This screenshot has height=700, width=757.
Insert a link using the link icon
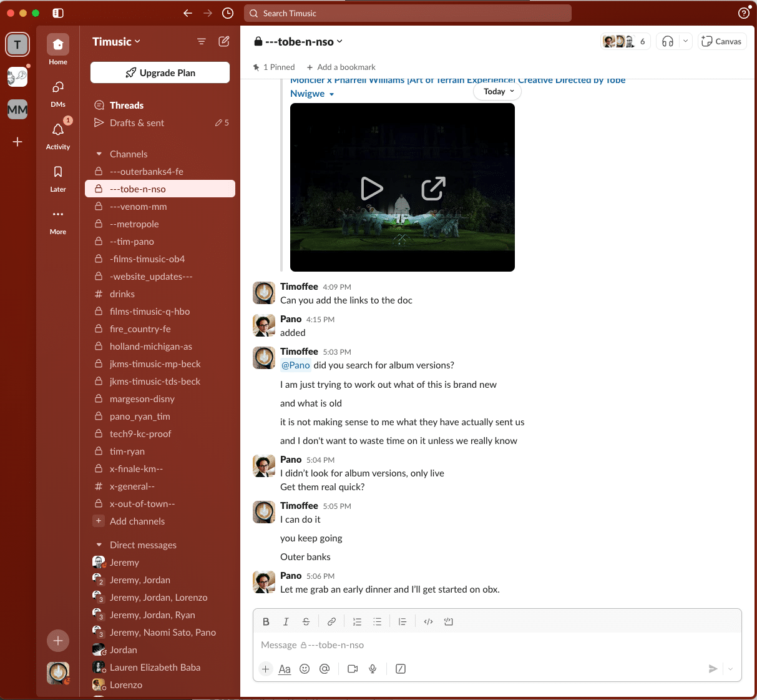pyautogui.click(x=331, y=621)
